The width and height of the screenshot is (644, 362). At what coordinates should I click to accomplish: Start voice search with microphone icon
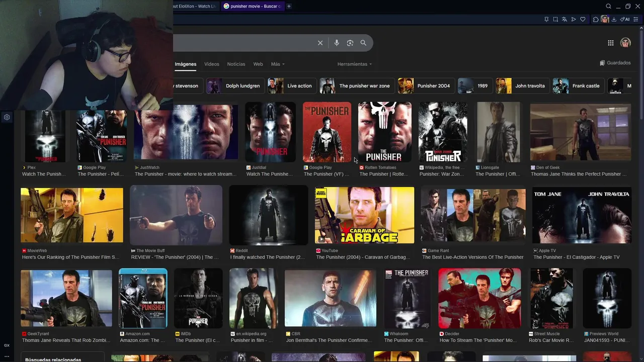[337, 43]
